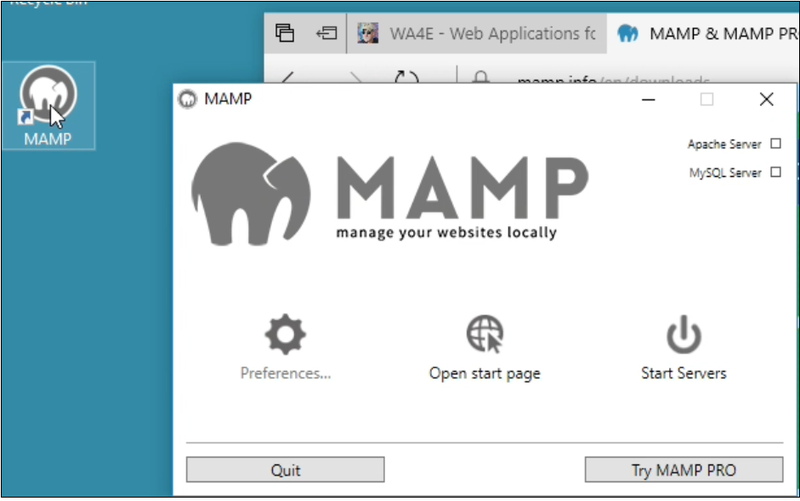800x501 pixels.
Task: Click the Preferences... label
Action: point(286,373)
